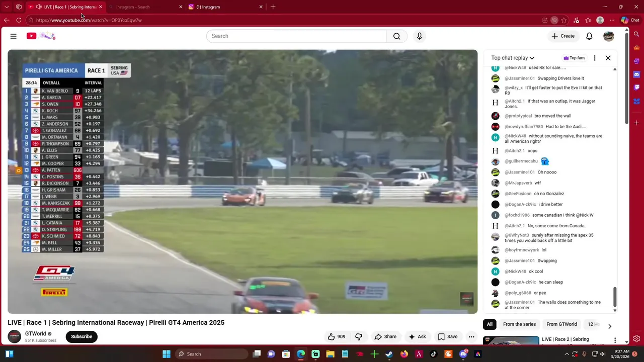Select the All filter chip

(x=490, y=324)
